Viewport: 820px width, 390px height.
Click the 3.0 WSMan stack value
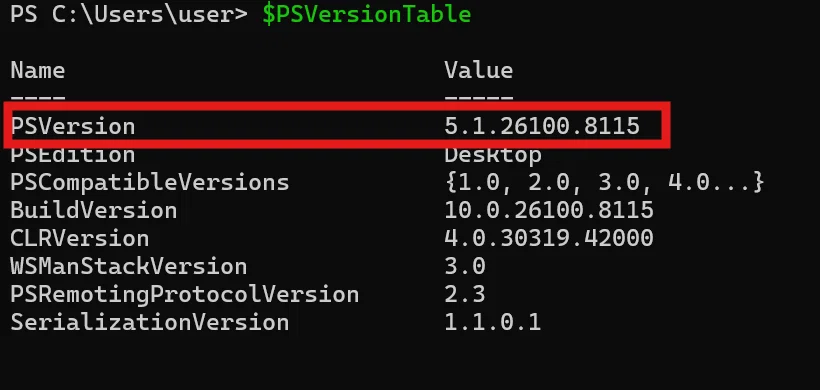coord(465,267)
